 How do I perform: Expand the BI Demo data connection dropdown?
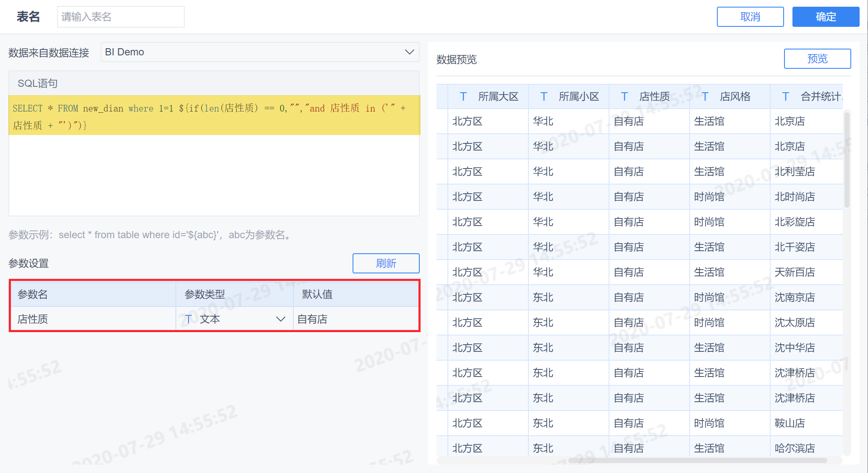tap(409, 52)
